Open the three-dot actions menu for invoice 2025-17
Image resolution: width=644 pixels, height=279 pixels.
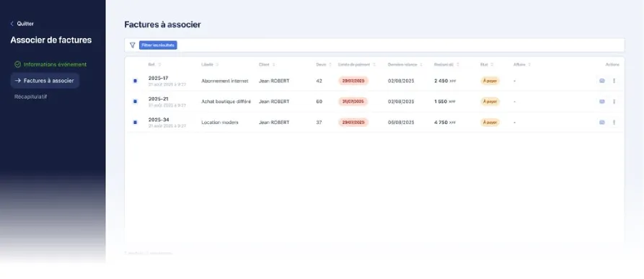tap(614, 81)
